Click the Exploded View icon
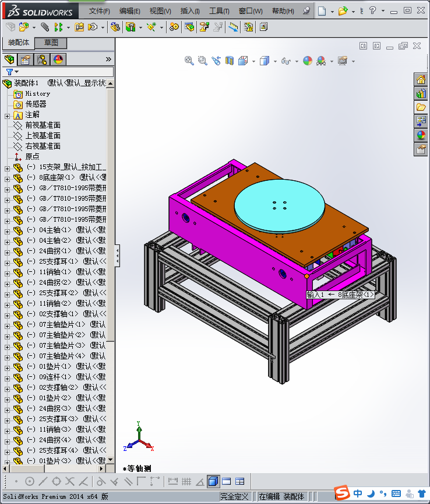430x504 pixels. pos(205,27)
